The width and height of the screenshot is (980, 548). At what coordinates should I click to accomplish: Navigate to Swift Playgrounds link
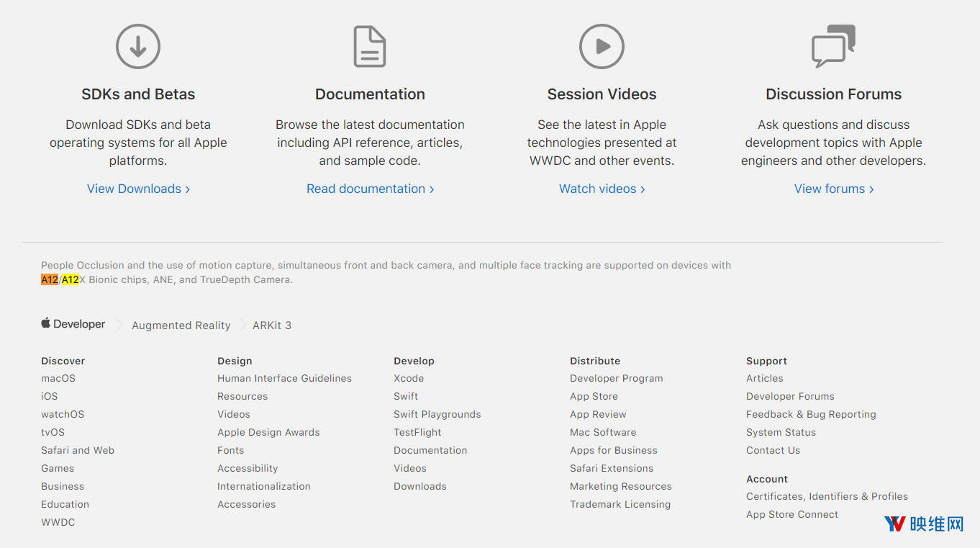point(437,414)
